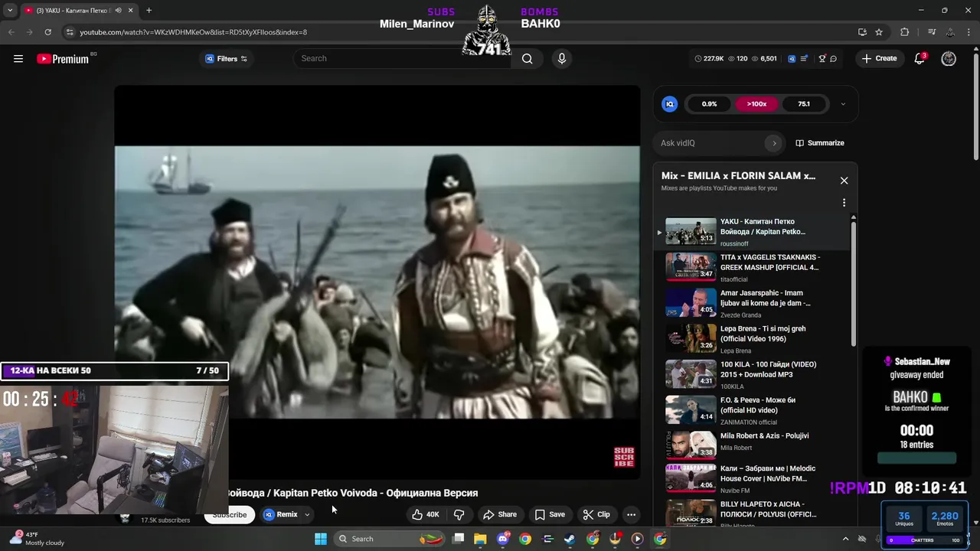Select the 0.9% vidIQ metric pill
Viewport: 980px width, 551px height.
coord(710,104)
